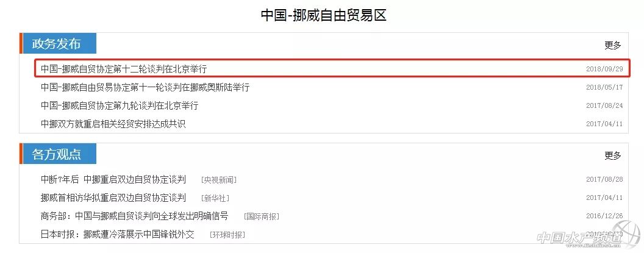
Task: Click the 2018/09/29 date of first article
Action: coord(604,69)
